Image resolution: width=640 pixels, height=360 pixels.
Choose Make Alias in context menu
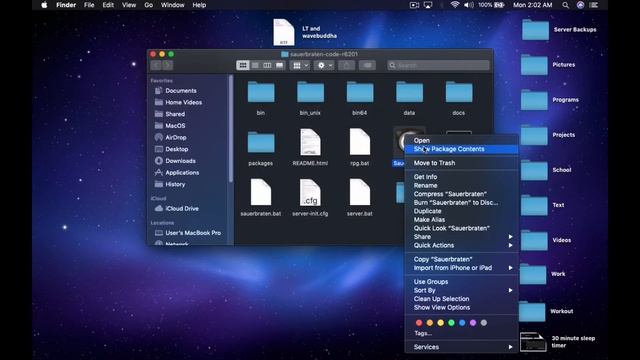[x=461, y=220]
